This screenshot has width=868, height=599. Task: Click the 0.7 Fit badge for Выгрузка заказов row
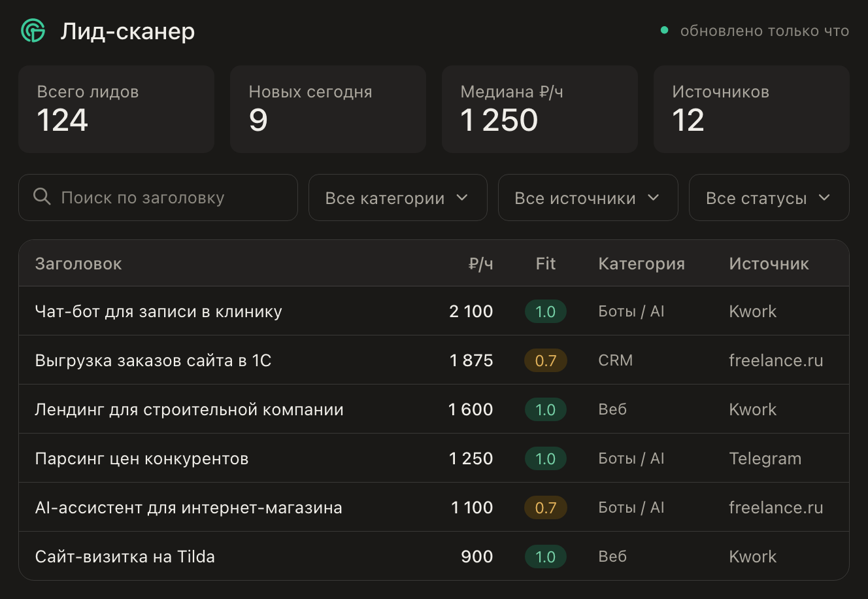coord(546,360)
